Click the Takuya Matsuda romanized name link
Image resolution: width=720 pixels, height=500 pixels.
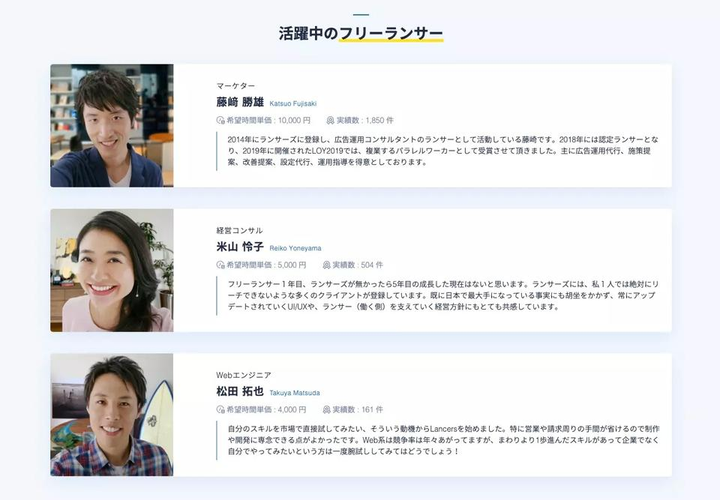(295, 393)
